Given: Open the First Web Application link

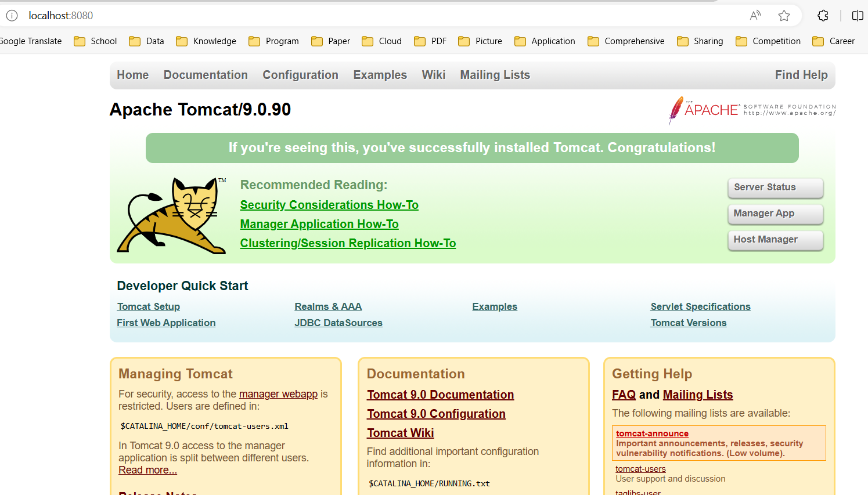Looking at the screenshot, I should tap(166, 323).
